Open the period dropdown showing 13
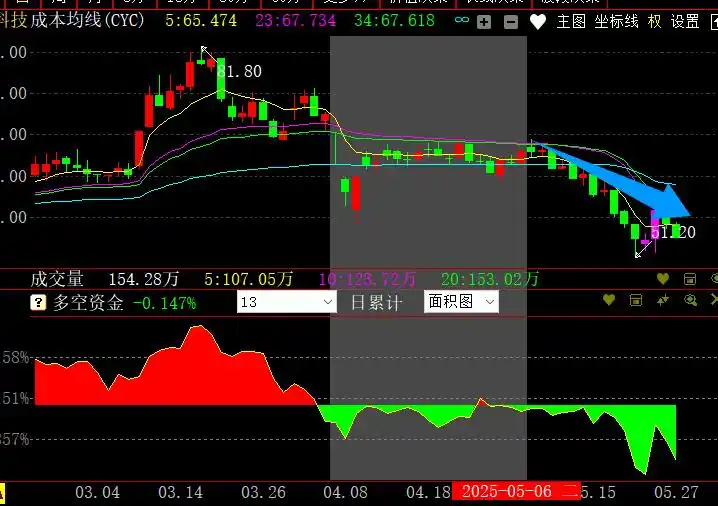The image size is (718, 506). click(287, 302)
